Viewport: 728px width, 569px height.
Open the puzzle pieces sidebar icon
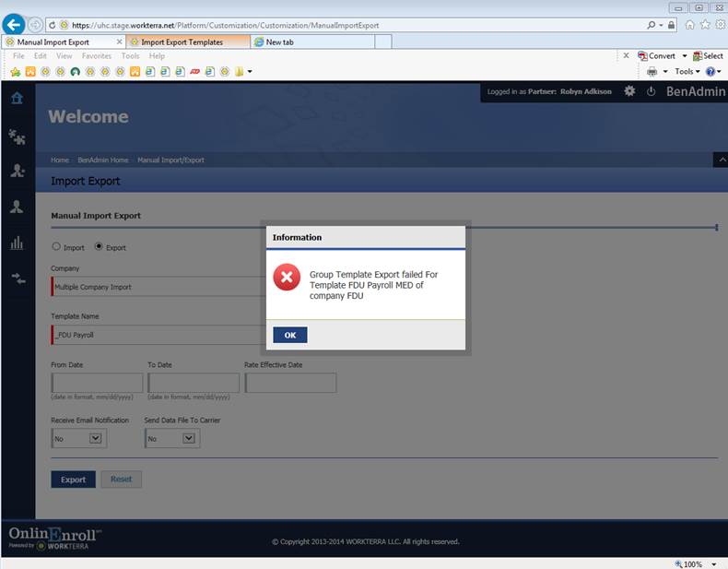pos(17,136)
